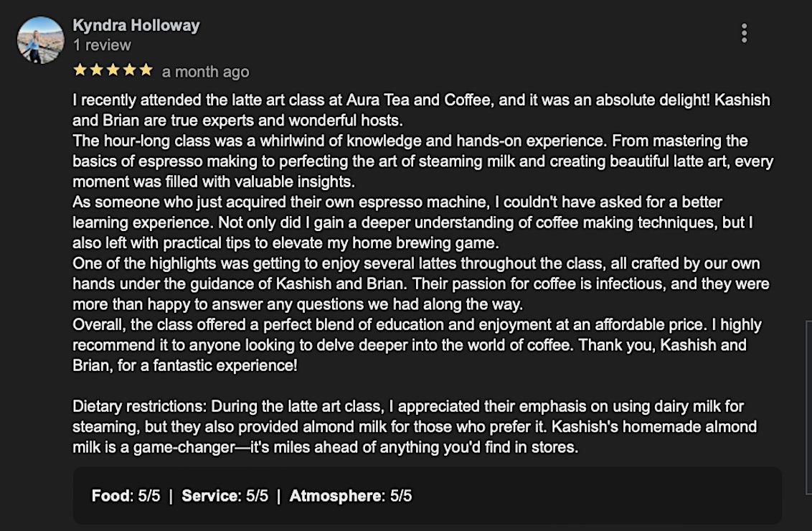The width and height of the screenshot is (812, 531).
Task: Select the Atmosphere 5/5 rating label
Action: [350, 496]
